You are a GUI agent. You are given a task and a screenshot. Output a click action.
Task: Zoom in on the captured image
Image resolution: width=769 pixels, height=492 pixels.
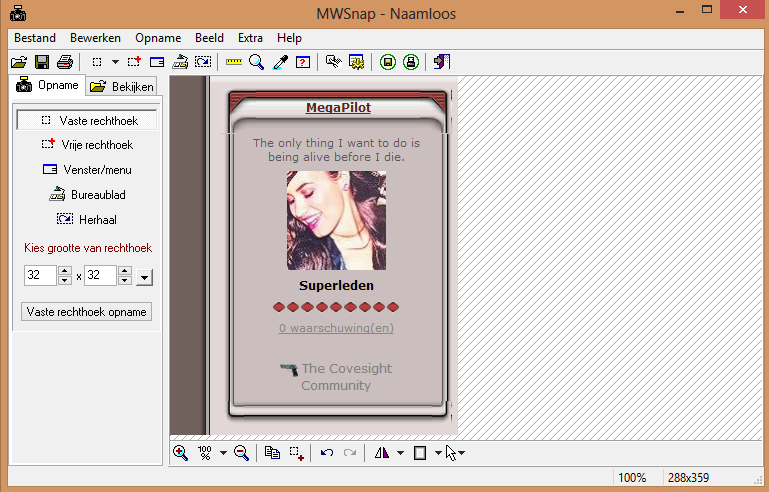coord(180,453)
